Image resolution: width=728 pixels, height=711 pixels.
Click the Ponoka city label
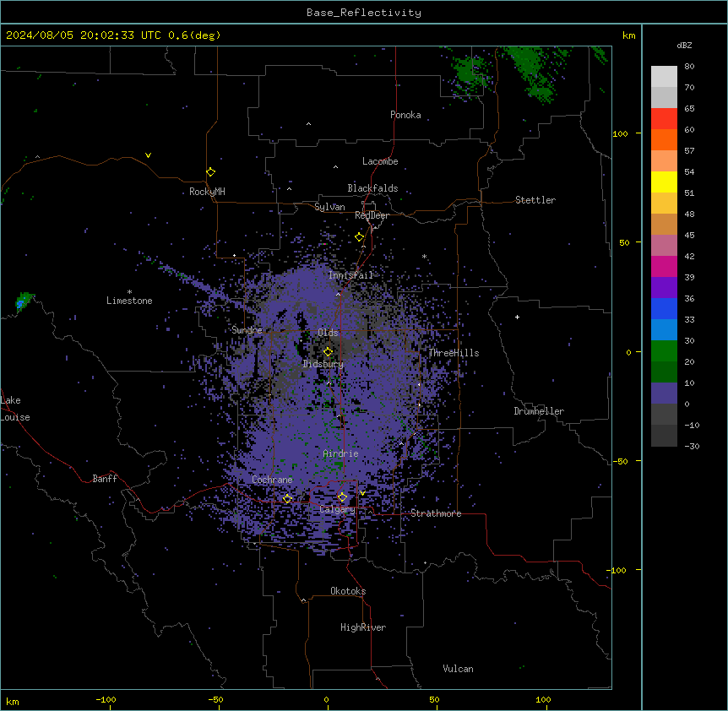pyautogui.click(x=405, y=115)
